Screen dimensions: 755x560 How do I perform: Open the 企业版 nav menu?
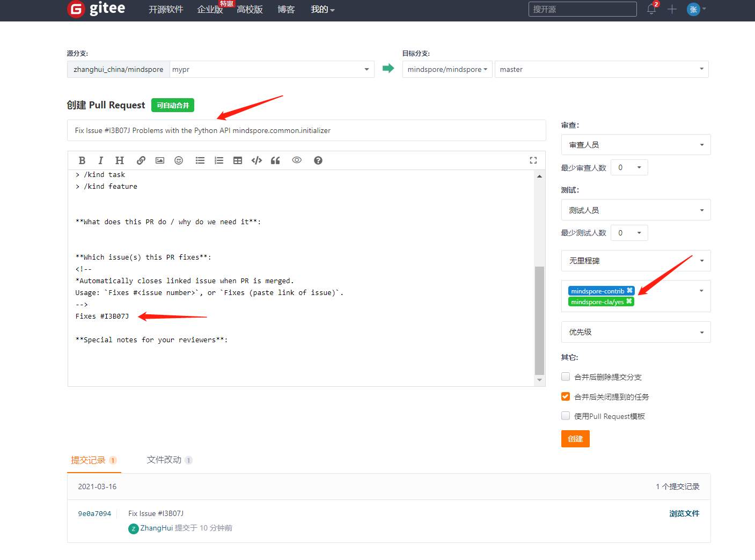(210, 9)
